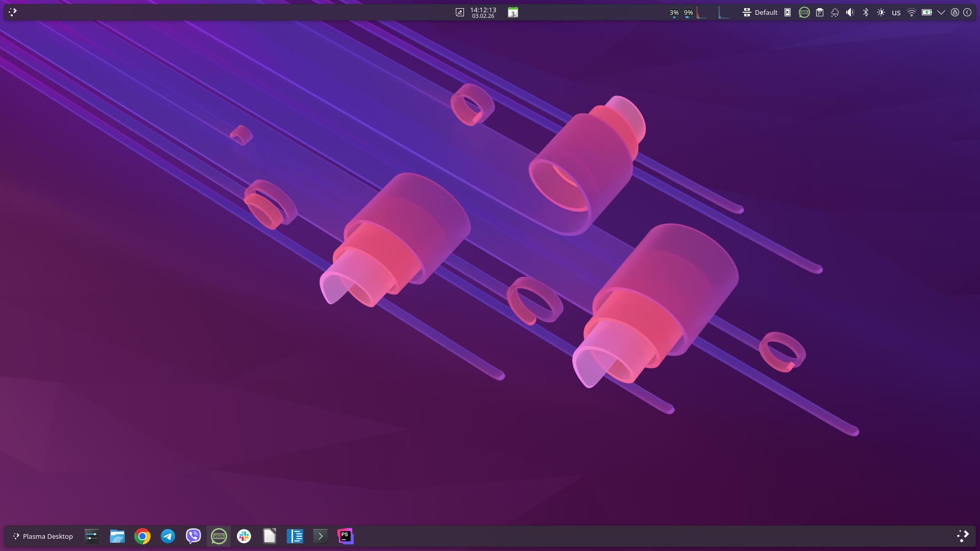Screen dimensions: 980x551
Task: Open the blue text editor icon
Action: tap(295, 536)
